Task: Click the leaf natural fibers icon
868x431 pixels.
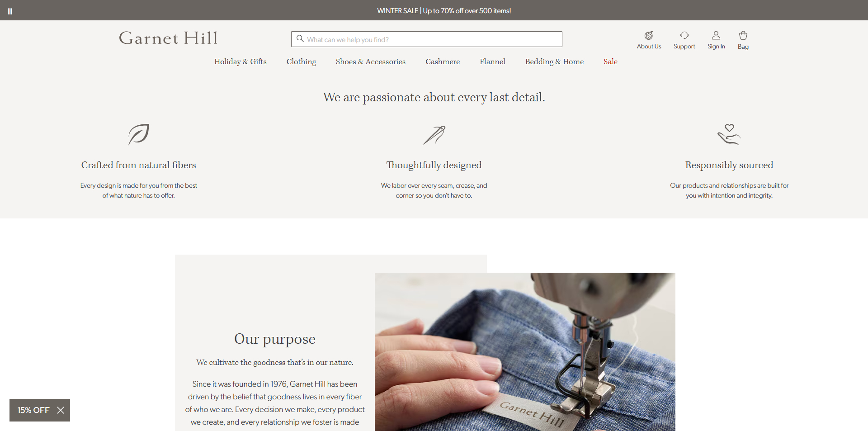Action: click(x=138, y=134)
